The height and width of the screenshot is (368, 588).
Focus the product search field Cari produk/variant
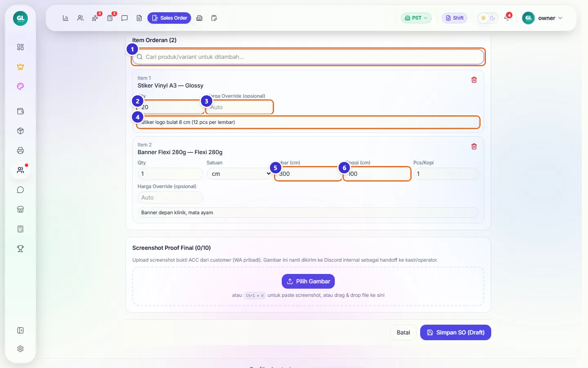coord(308,57)
